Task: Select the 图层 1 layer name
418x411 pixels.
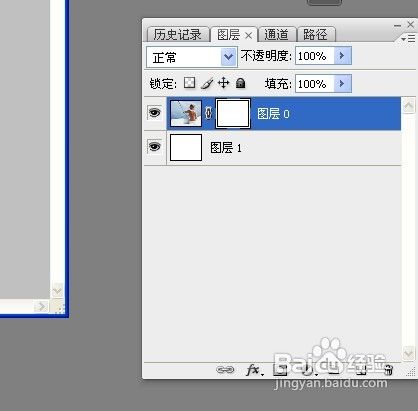Action: coord(226,148)
